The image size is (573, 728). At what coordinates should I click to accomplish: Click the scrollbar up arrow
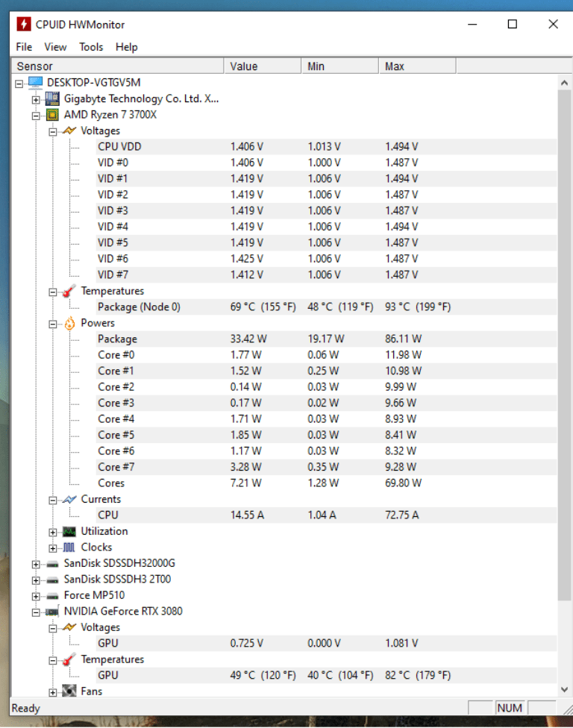[564, 83]
